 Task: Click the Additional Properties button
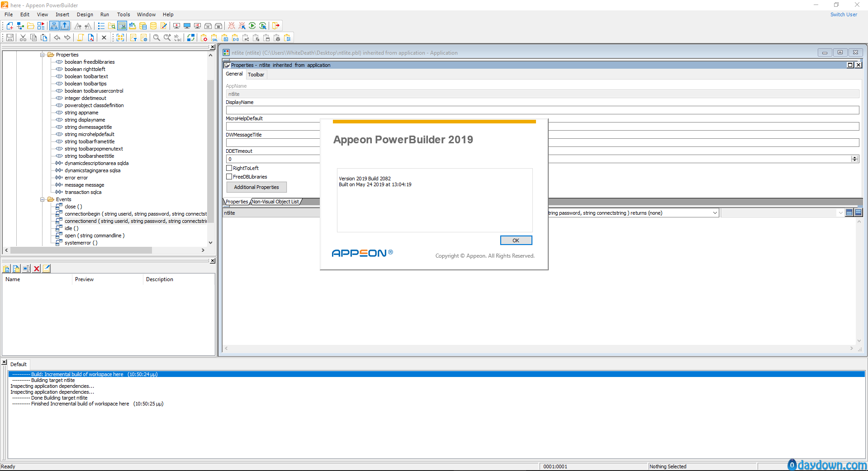256,187
